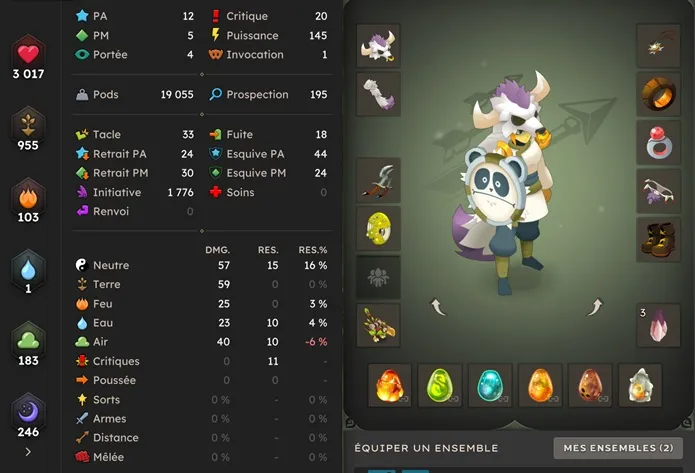The width and height of the screenshot is (695, 473).
Task: Click the red gem ring slot
Action: (x=658, y=142)
